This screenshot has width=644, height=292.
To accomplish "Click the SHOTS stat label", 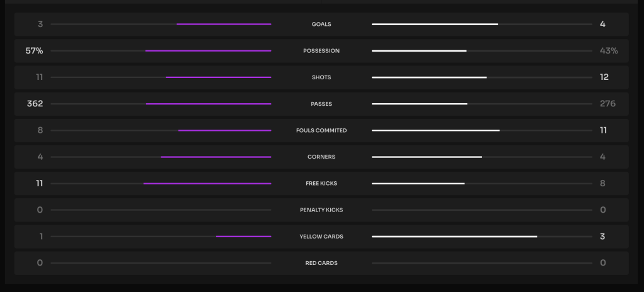I will pyautogui.click(x=321, y=77).
